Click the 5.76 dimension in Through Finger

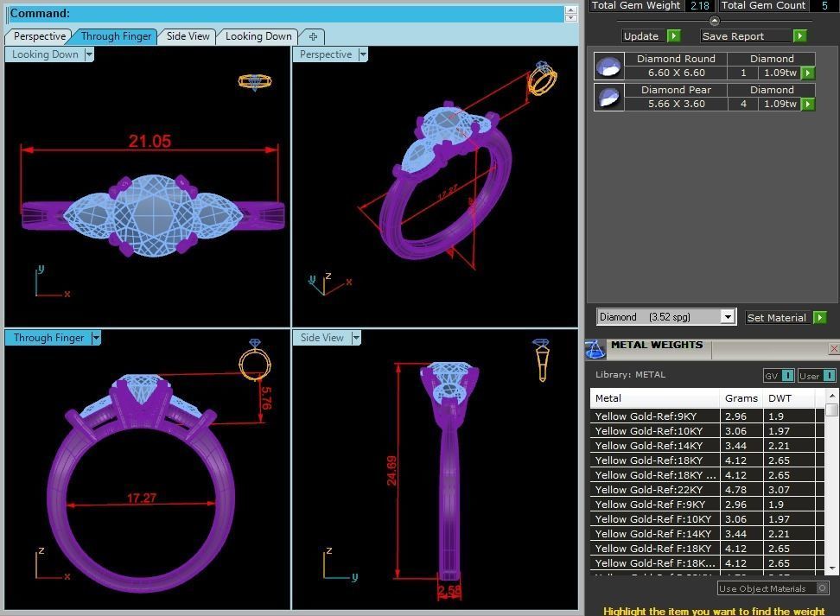point(266,398)
